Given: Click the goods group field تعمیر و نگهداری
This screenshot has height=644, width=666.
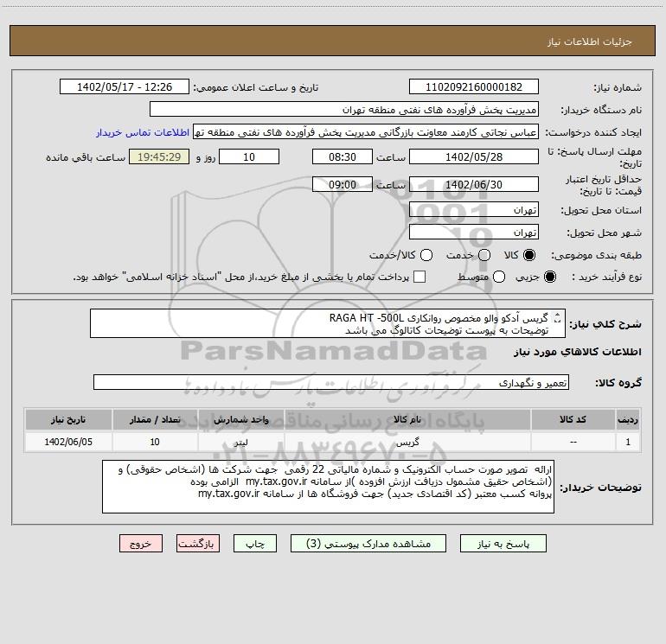Looking at the screenshot, I should (331, 382).
